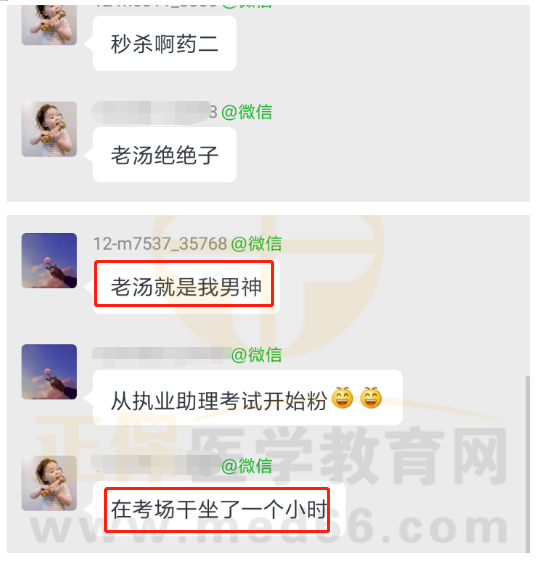Click the @微信 tag after 12-m7537_35768
This screenshot has height=562, width=537.
point(256,244)
